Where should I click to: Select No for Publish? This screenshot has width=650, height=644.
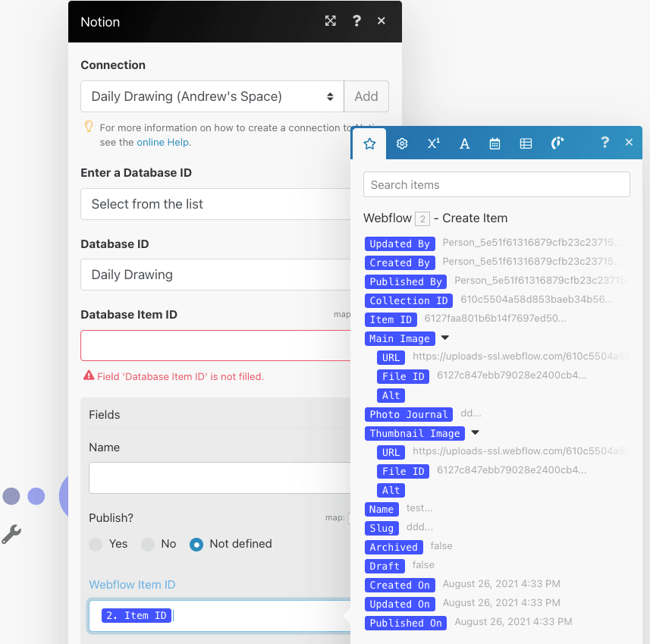148,544
